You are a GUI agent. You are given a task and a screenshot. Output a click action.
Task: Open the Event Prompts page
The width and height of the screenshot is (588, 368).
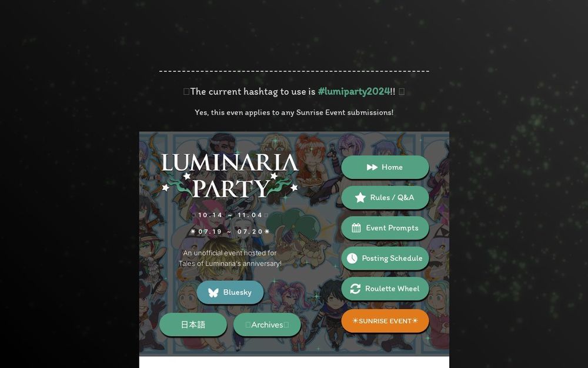[x=385, y=228]
